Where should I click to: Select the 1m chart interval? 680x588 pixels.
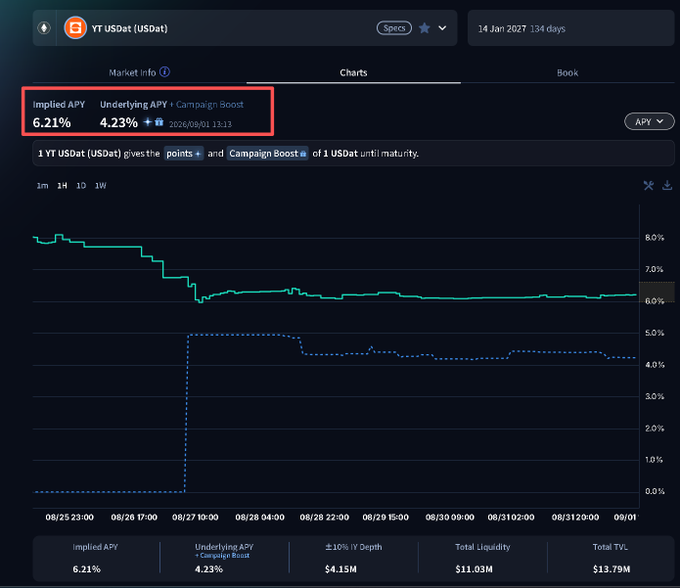(x=42, y=186)
